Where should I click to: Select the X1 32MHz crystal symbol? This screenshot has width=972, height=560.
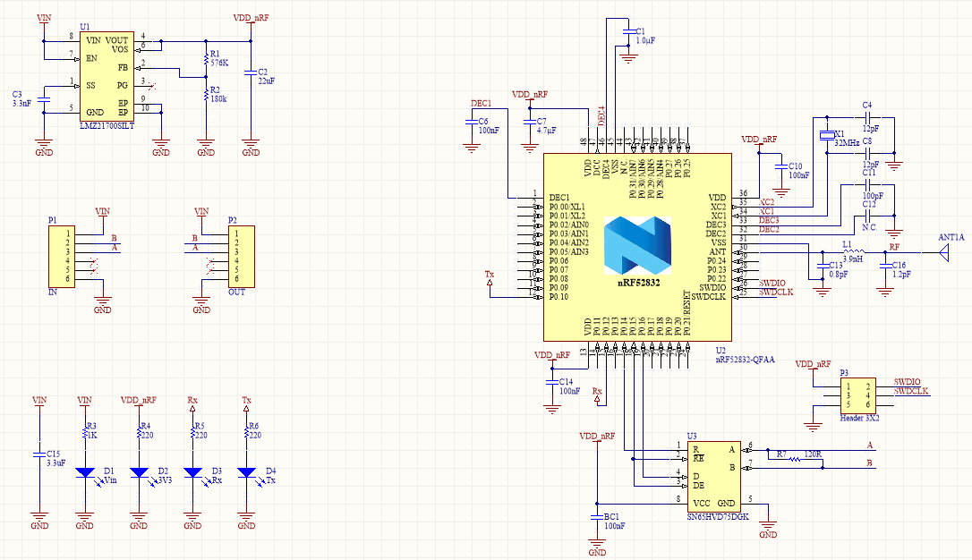coord(827,135)
